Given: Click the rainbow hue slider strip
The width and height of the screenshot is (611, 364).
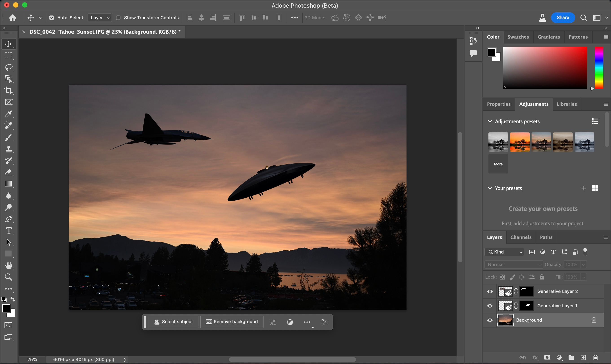Looking at the screenshot, I should coord(599,67).
